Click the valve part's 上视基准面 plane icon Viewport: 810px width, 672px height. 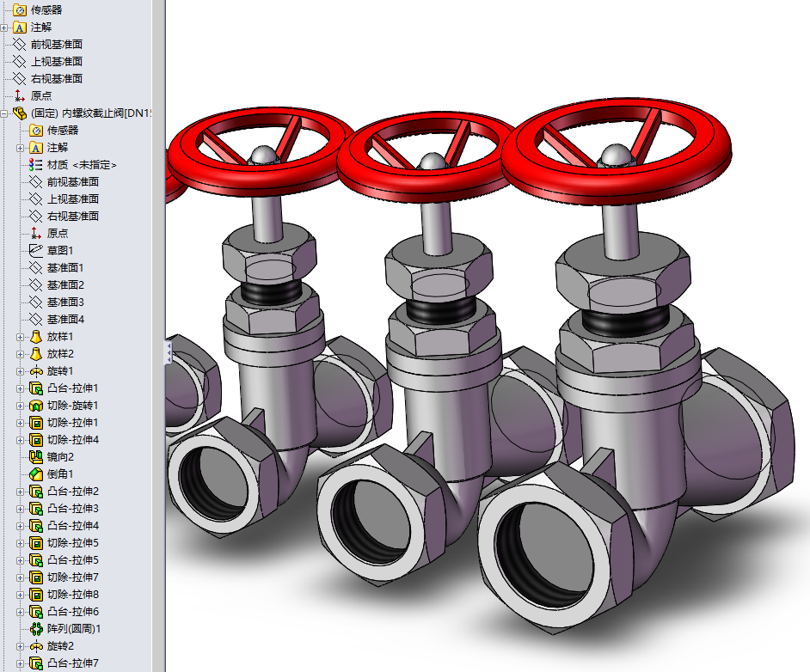[36, 199]
